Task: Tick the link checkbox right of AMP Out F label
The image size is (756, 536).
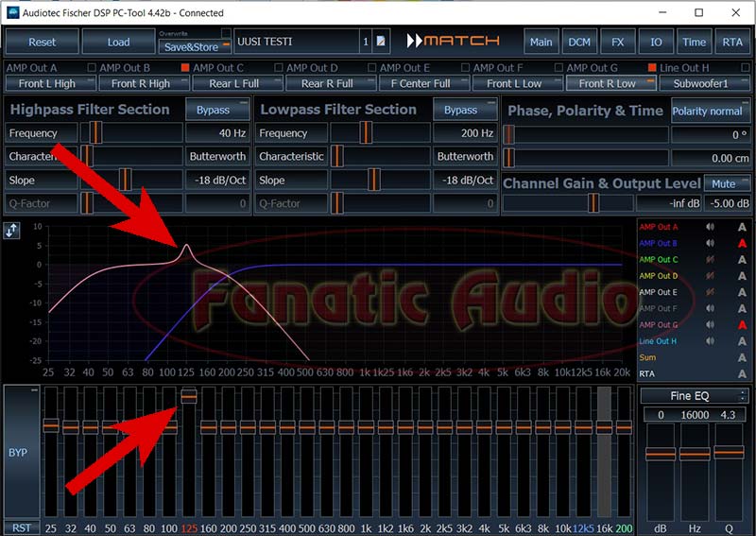Action: (558, 67)
